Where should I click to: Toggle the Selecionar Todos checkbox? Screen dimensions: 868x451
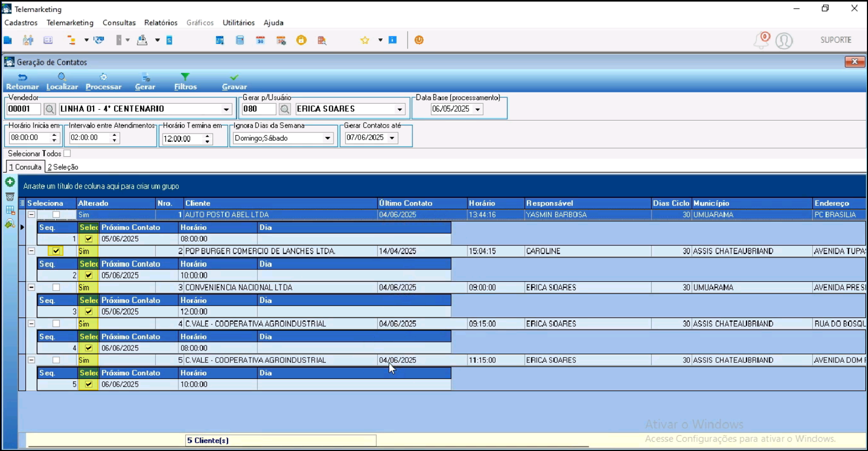(67, 154)
